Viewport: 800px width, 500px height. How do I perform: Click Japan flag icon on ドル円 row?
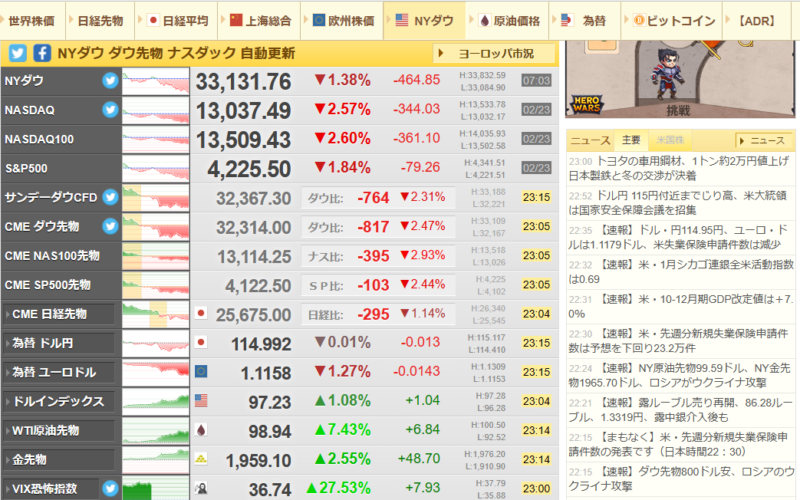click(201, 342)
